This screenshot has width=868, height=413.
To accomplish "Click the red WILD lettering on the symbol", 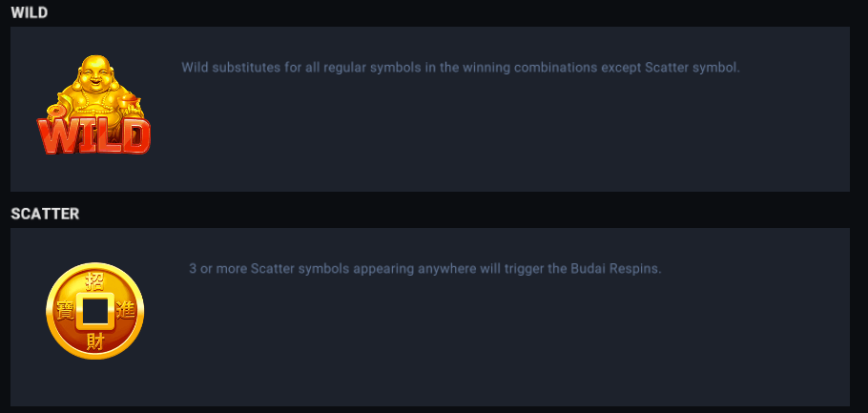I will (93, 135).
